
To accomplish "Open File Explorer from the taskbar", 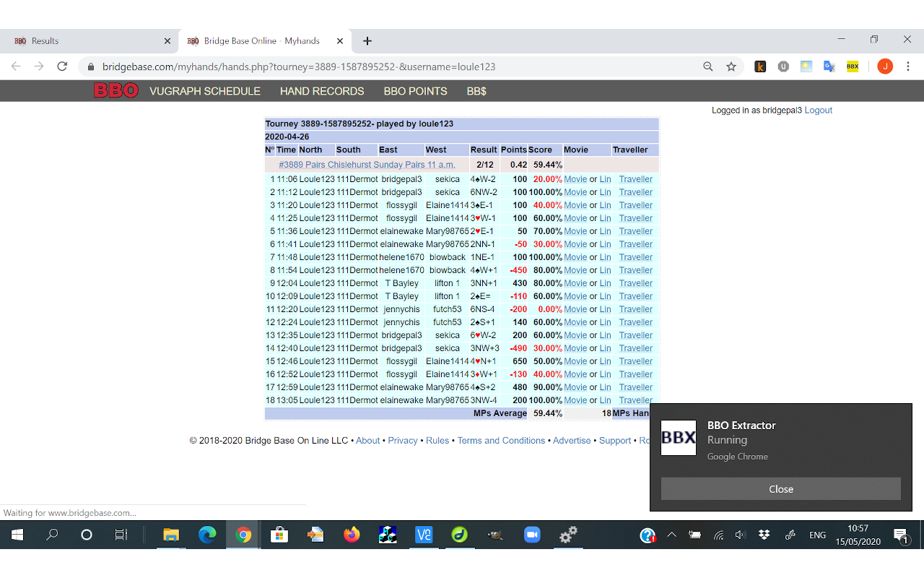I will (x=171, y=535).
